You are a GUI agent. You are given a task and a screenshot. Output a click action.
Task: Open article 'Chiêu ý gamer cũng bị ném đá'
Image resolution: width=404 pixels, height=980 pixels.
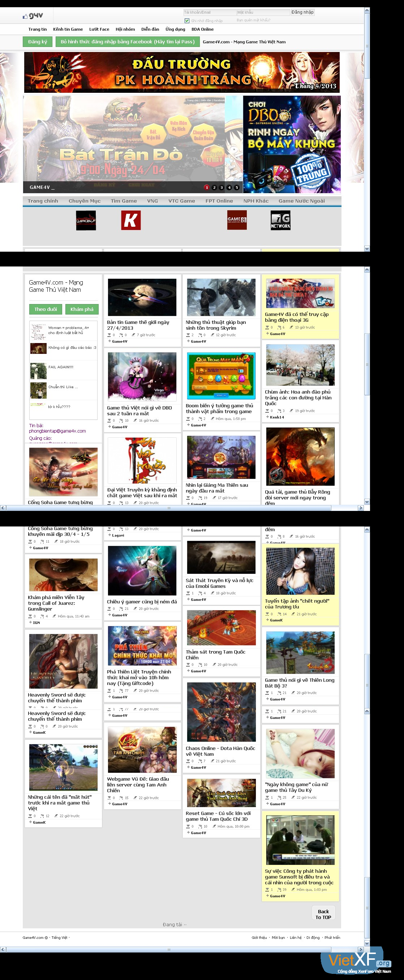tap(142, 602)
